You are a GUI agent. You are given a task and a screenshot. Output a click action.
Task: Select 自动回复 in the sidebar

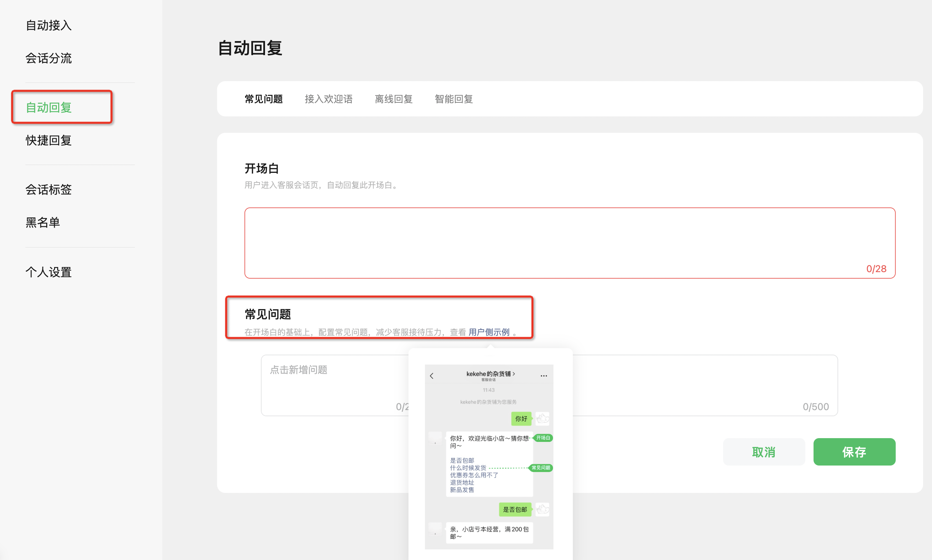[x=48, y=107]
